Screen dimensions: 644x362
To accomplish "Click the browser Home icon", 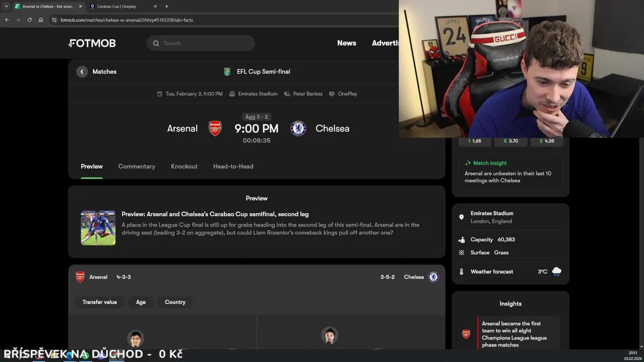I will pos(41,20).
